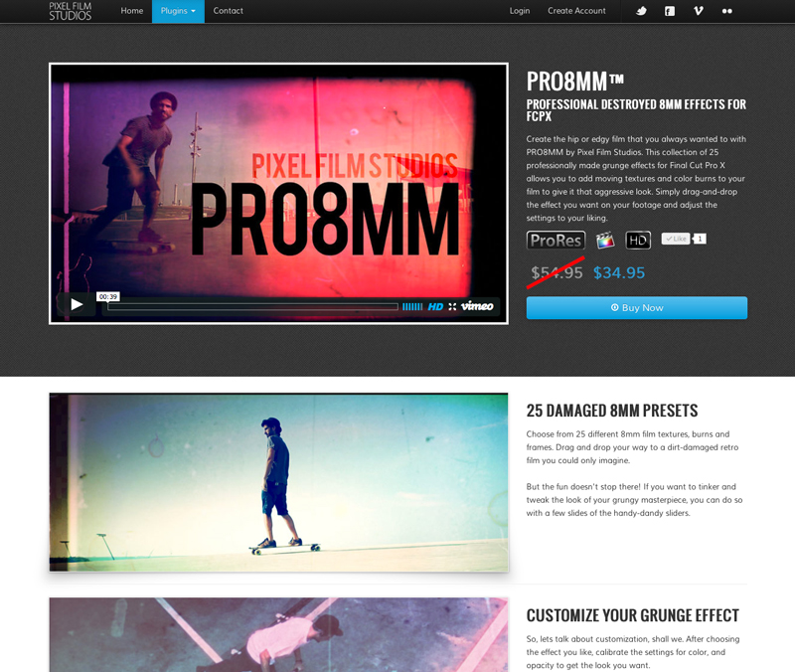Screen dimensions: 795x672
Task: Click the Customize Your Grunge Effect heading
Action: (633, 615)
